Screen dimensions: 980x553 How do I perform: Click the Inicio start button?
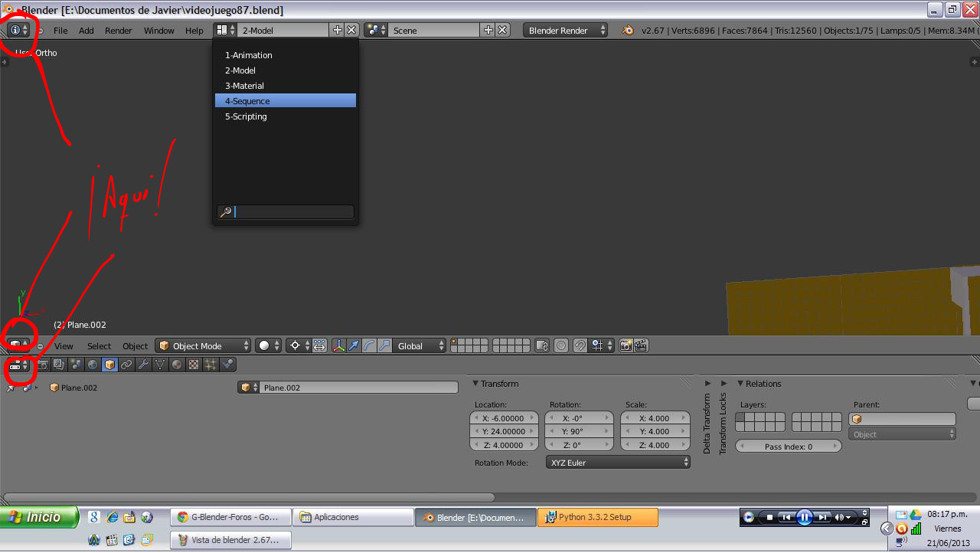click(40, 517)
